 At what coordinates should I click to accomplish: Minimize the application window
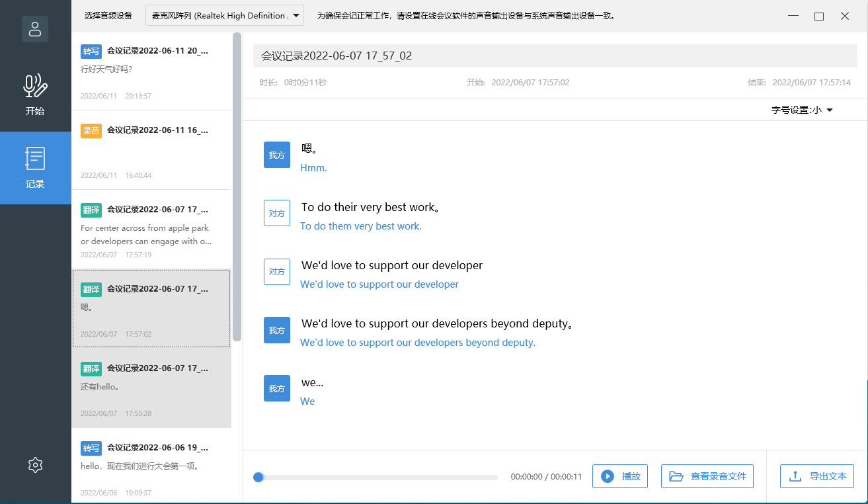[793, 16]
